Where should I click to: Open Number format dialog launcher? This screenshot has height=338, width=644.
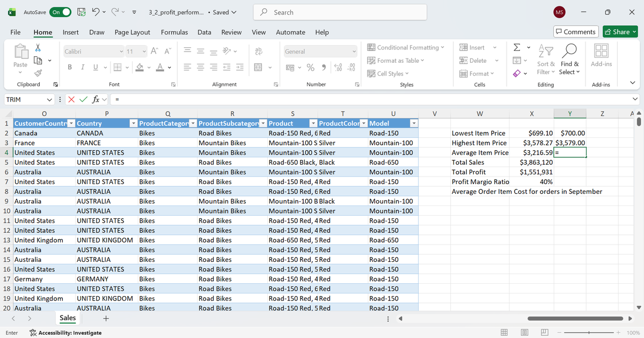pos(357,84)
